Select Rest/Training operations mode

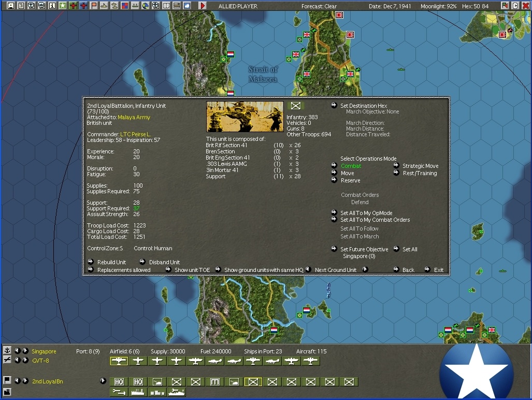[x=420, y=173]
